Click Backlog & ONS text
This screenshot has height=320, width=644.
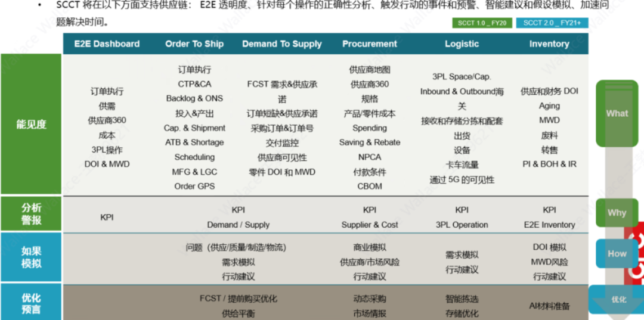pyautogui.click(x=194, y=98)
